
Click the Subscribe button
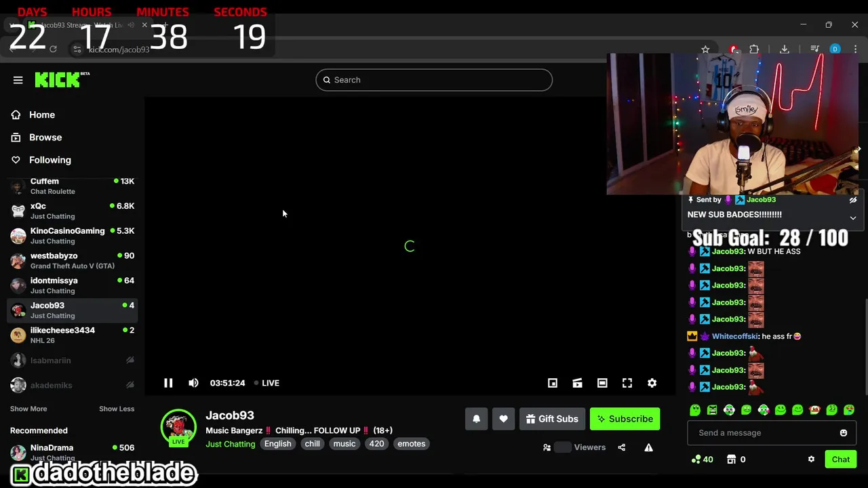625,419
